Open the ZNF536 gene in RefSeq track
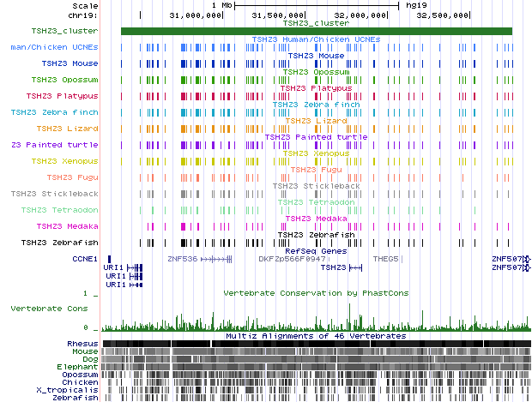This screenshot has height=402, width=532. coord(181,258)
